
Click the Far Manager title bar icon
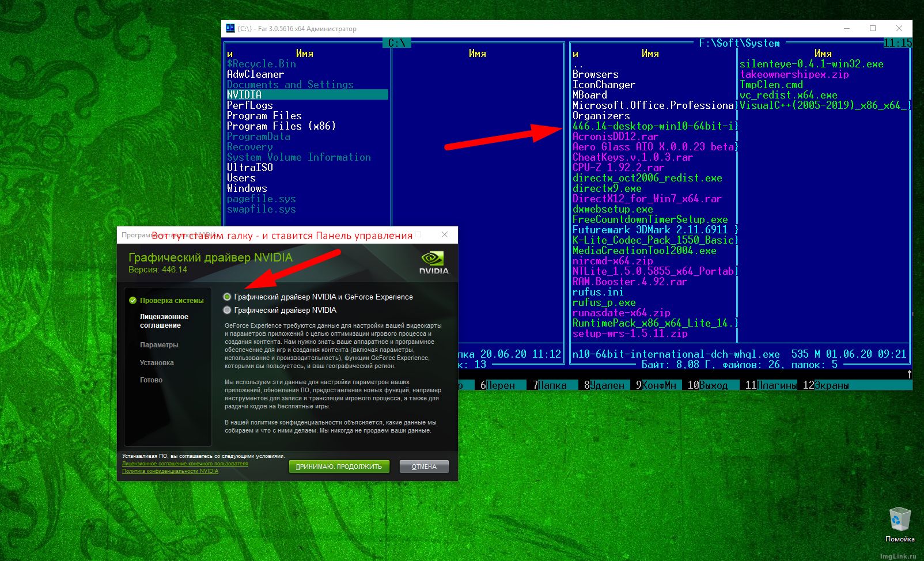pos(230,28)
